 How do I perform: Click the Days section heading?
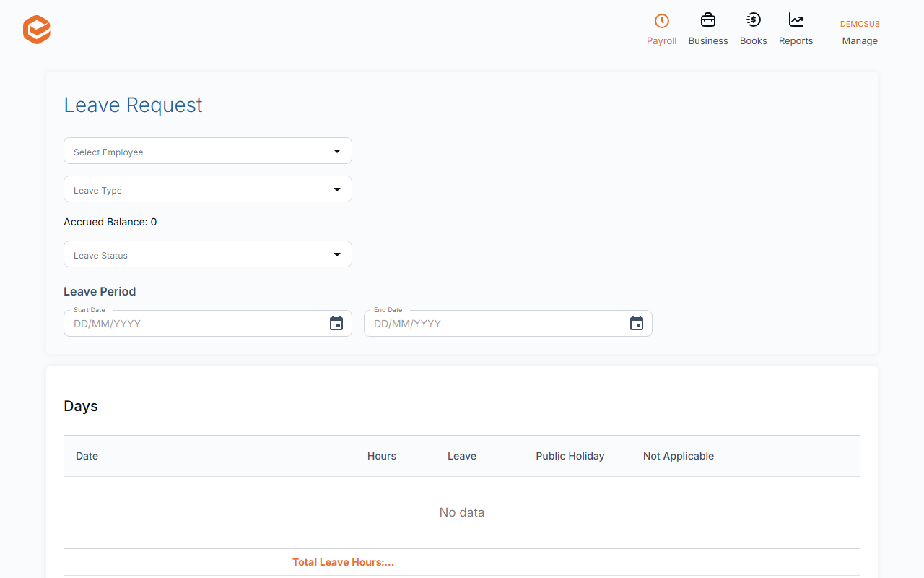pyautogui.click(x=81, y=406)
